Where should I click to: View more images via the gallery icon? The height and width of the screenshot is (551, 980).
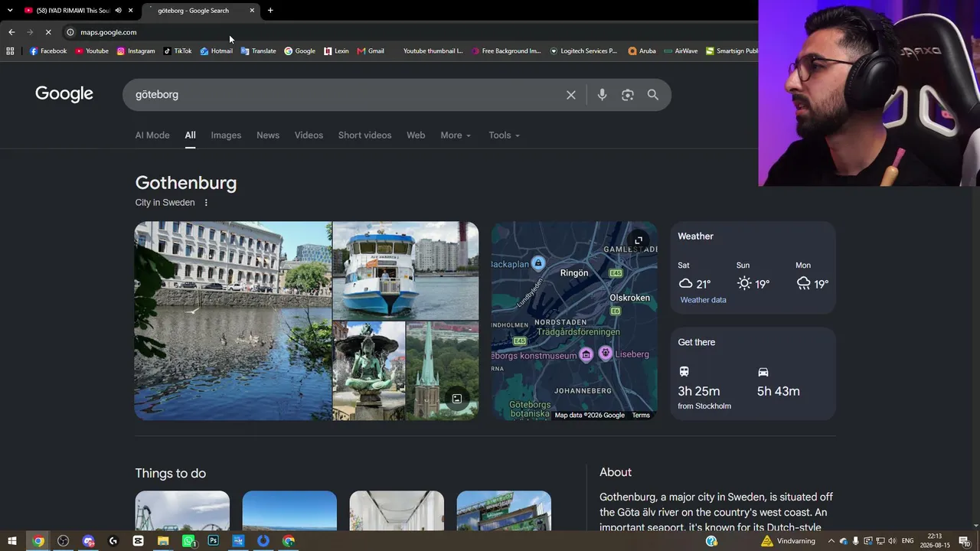click(457, 399)
